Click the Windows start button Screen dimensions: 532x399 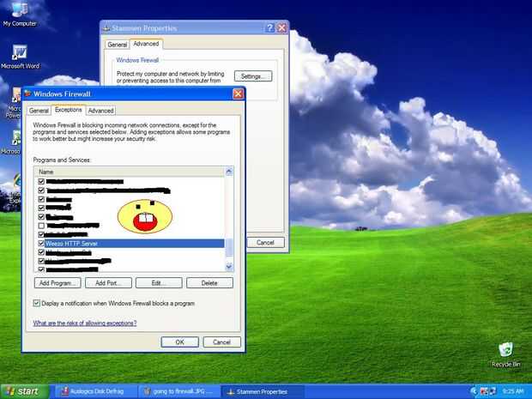click(24, 391)
